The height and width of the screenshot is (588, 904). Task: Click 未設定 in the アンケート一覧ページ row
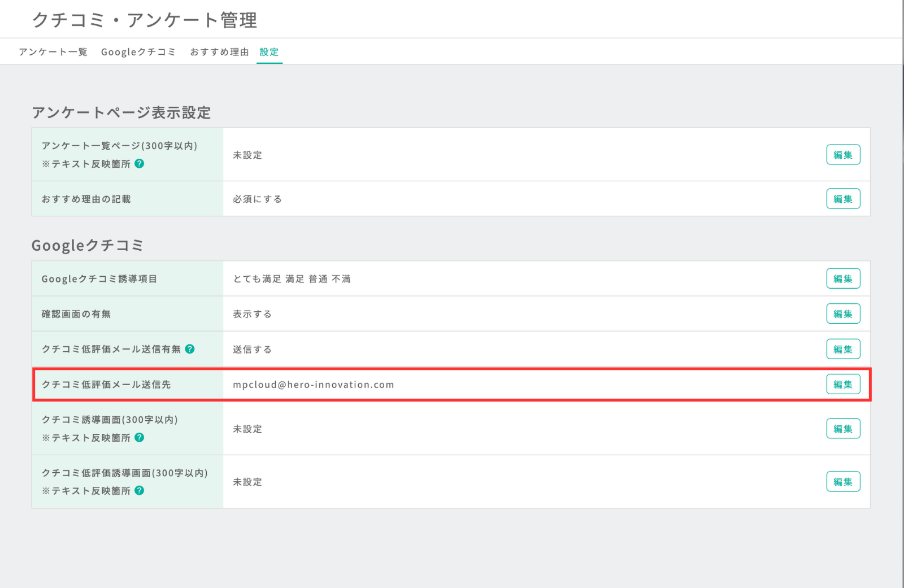tap(247, 155)
